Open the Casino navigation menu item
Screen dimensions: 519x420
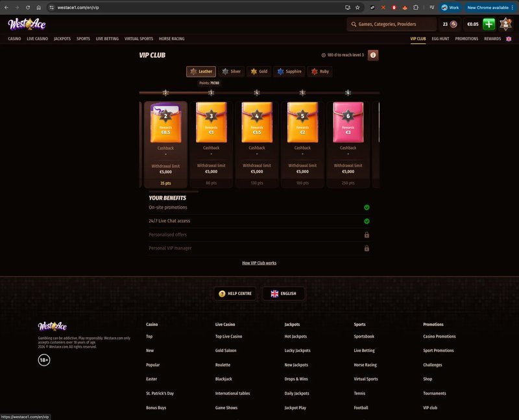click(x=14, y=39)
